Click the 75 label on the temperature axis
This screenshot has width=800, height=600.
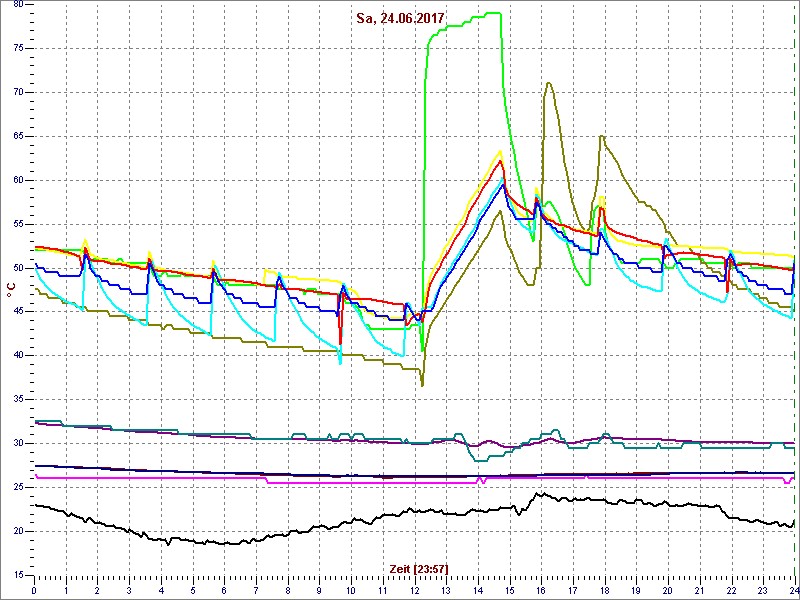[x=18, y=48]
